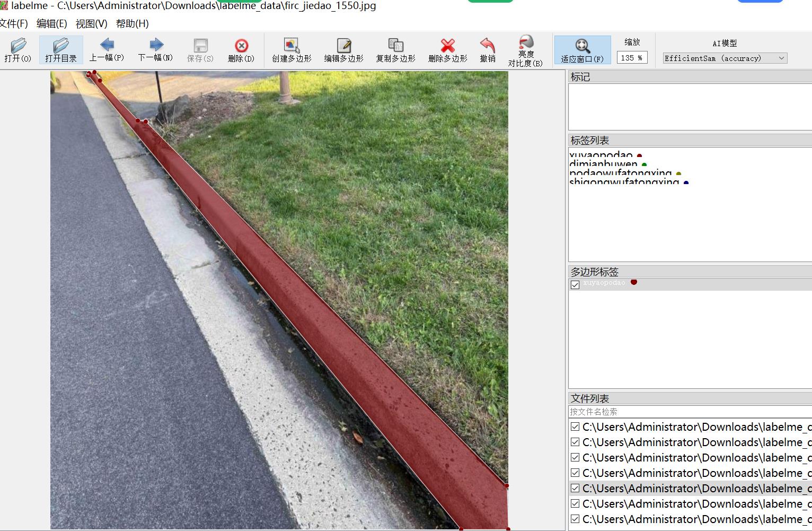
Task: Click the file name search box
Action: [689, 412]
